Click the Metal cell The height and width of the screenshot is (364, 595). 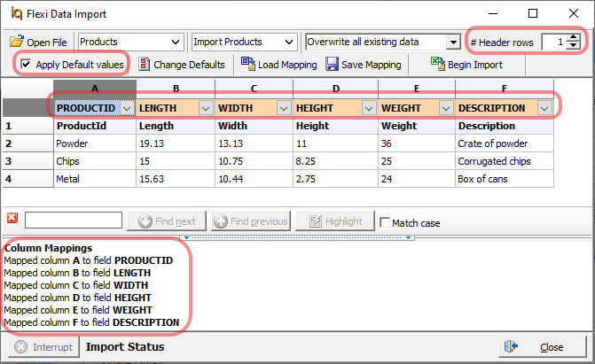pyautogui.click(x=95, y=179)
